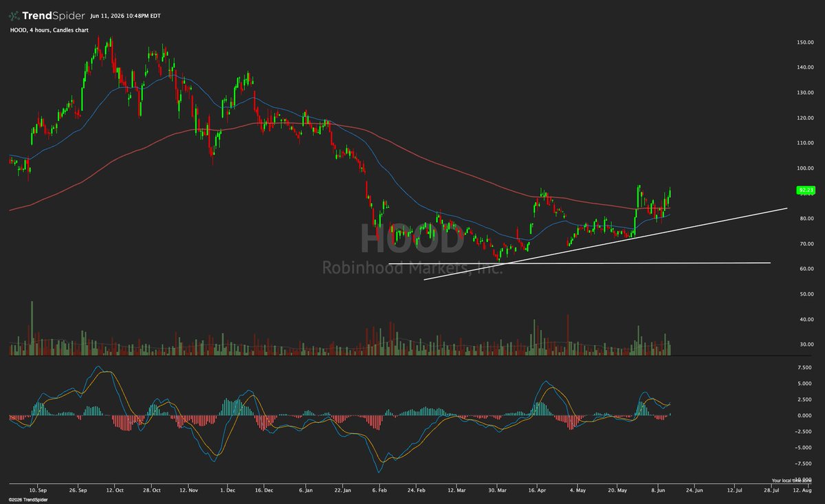This screenshot has height=504, width=825.
Task: Click the '4. May' date label
Action: click(577, 492)
